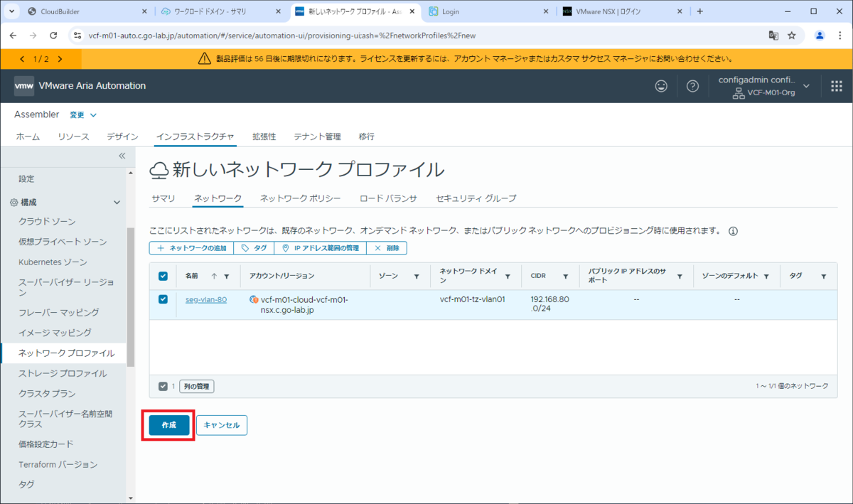Image resolution: width=853 pixels, height=504 pixels.
Task: Uncheck the seg-vlan-80 row checkbox
Action: [163, 300]
